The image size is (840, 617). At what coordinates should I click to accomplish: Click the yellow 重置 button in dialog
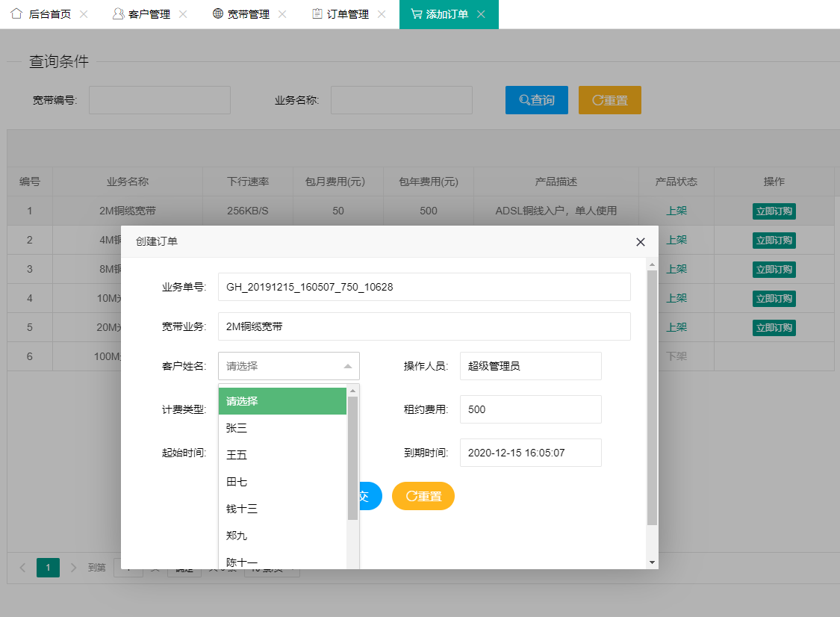pos(423,497)
